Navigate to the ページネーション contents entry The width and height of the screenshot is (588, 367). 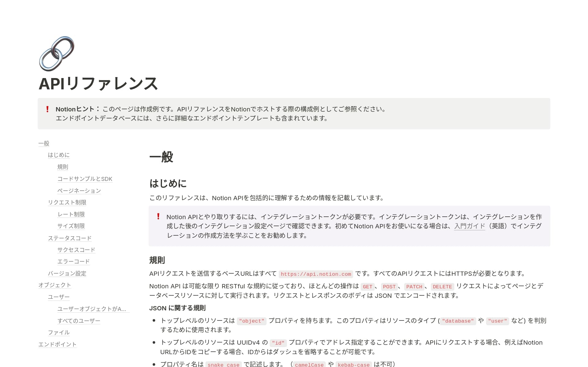pyautogui.click(x=79, y=191)
